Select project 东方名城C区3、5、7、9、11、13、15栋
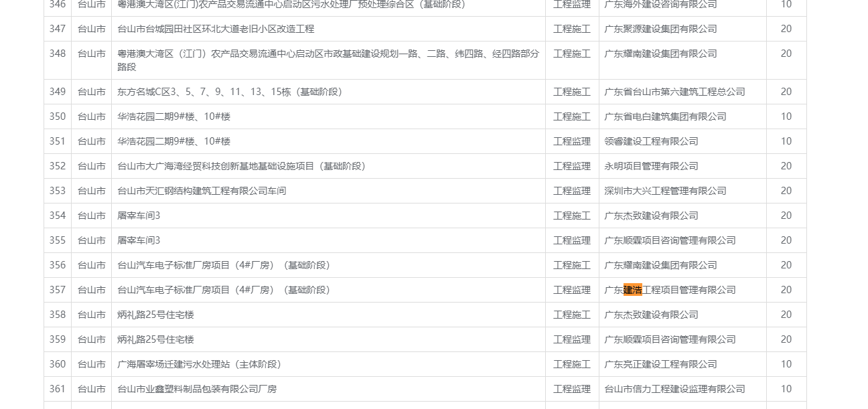 [x=232, y=92]
